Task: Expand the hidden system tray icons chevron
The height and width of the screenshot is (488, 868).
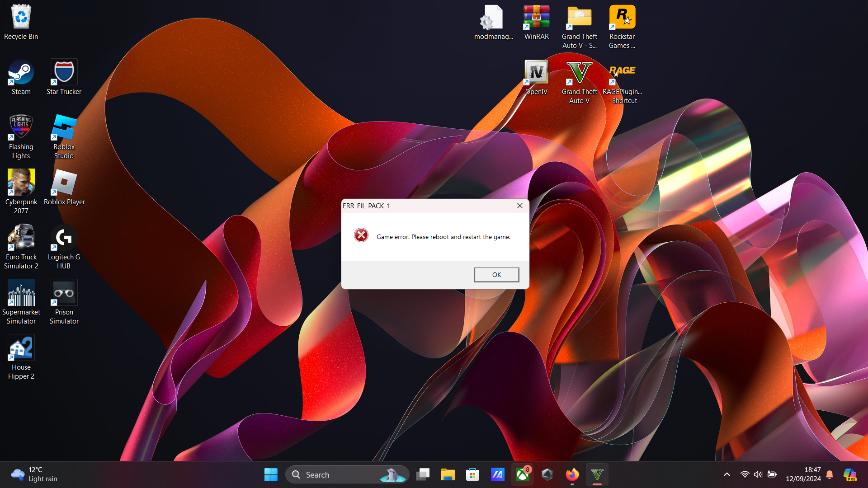Action: [726, 474]
